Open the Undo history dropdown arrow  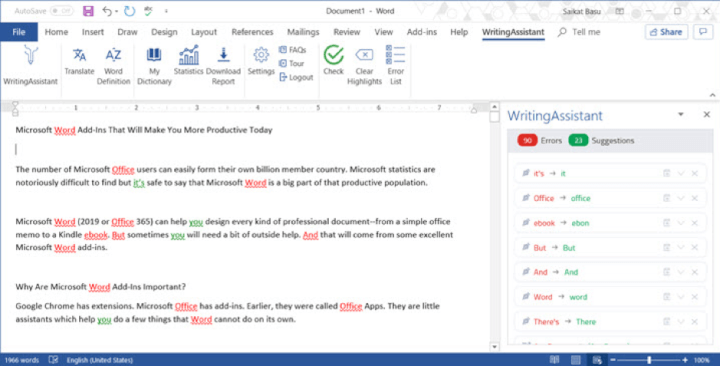point(117,11)
